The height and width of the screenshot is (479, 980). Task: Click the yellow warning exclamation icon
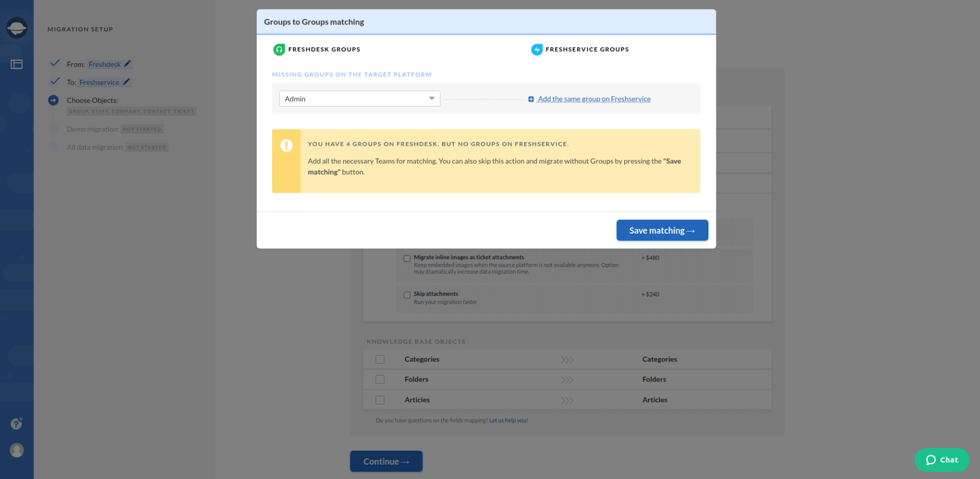coord(287,145)
